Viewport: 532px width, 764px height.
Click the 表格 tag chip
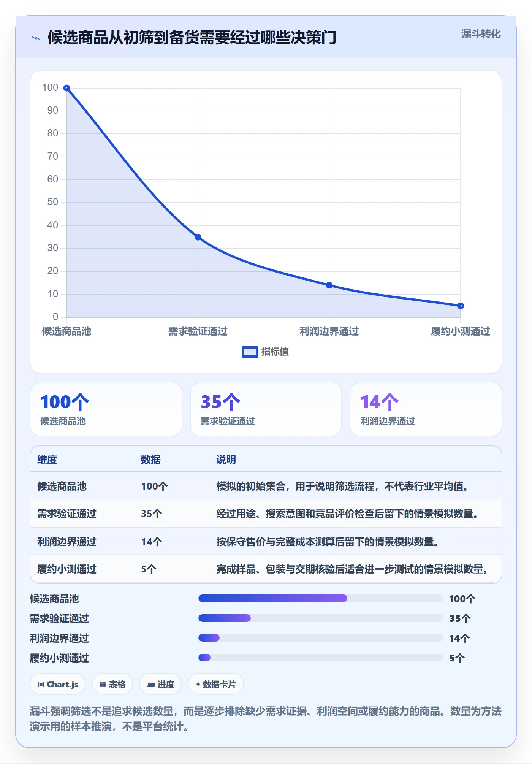click(112, 684)
